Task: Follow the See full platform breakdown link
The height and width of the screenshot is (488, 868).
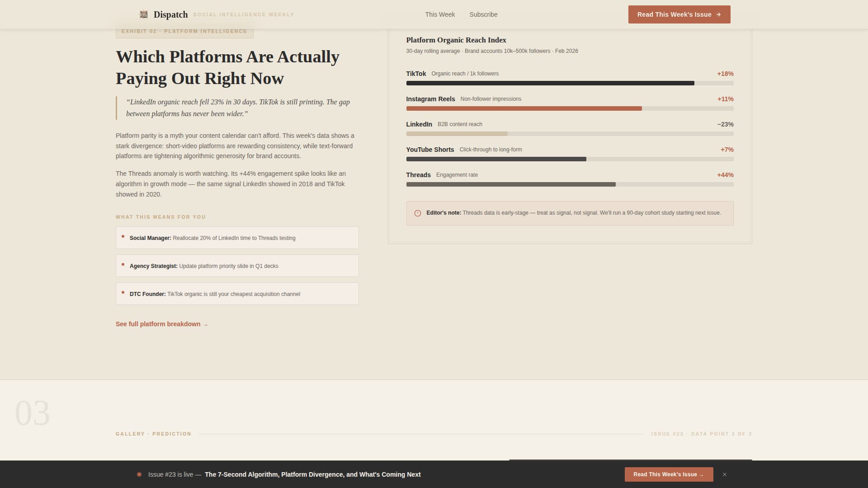Action: (x=162, y=324)
